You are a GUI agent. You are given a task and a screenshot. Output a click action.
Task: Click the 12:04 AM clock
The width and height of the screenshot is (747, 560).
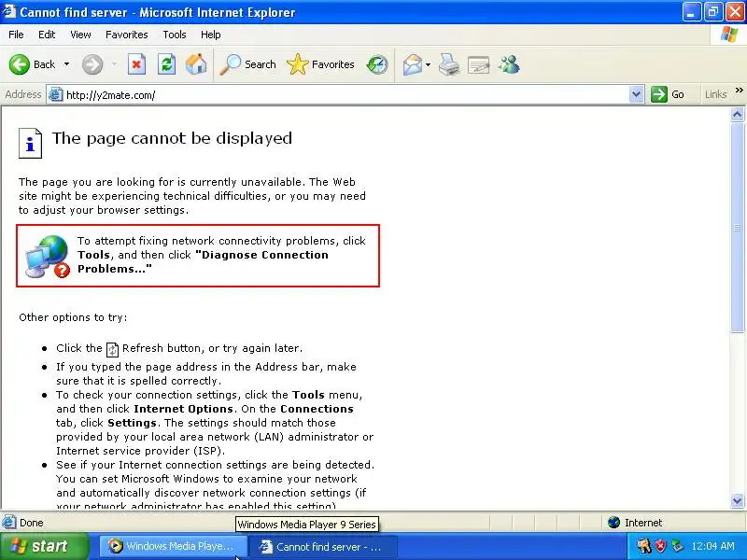712,546
